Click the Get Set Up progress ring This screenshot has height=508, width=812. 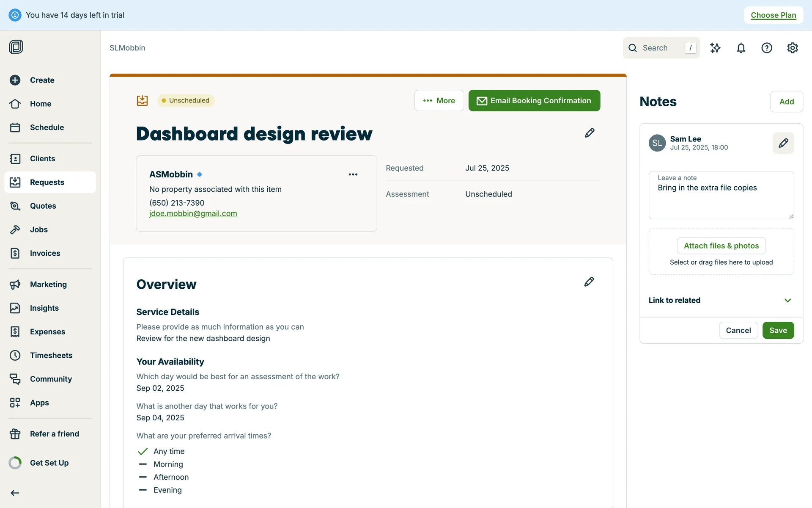(x=15, y=463)
